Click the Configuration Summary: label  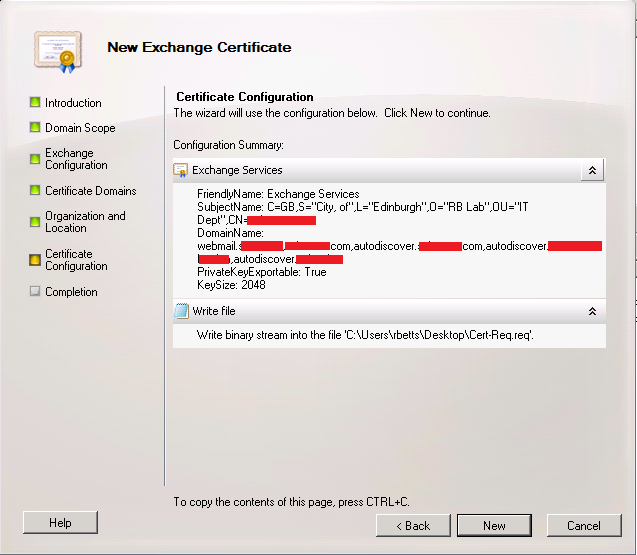[228, 145]
